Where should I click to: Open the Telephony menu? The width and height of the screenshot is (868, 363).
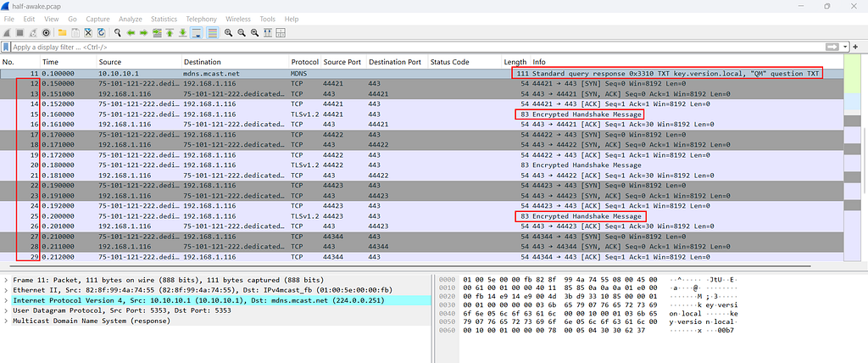[x=202, y=19]
